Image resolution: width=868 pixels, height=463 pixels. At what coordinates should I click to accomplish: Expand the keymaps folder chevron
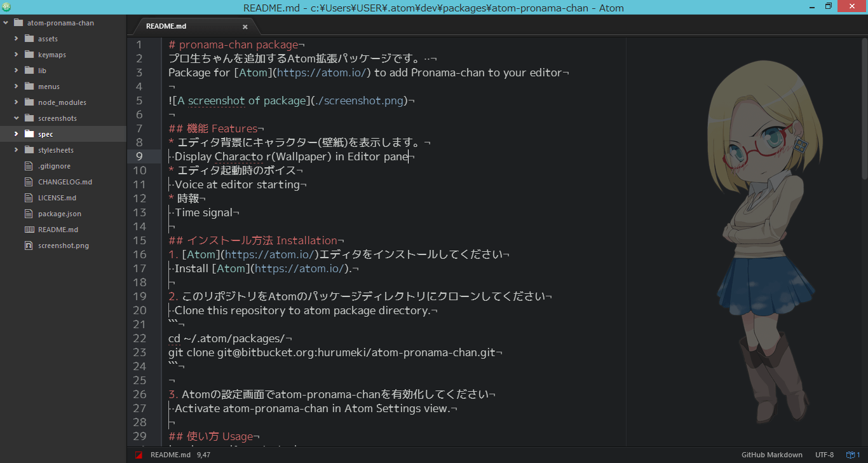point(15,55)
